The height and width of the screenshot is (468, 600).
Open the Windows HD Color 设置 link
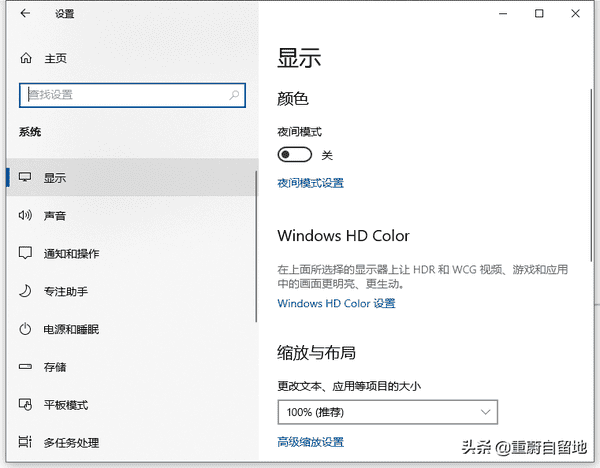click(x=336, y=303)
